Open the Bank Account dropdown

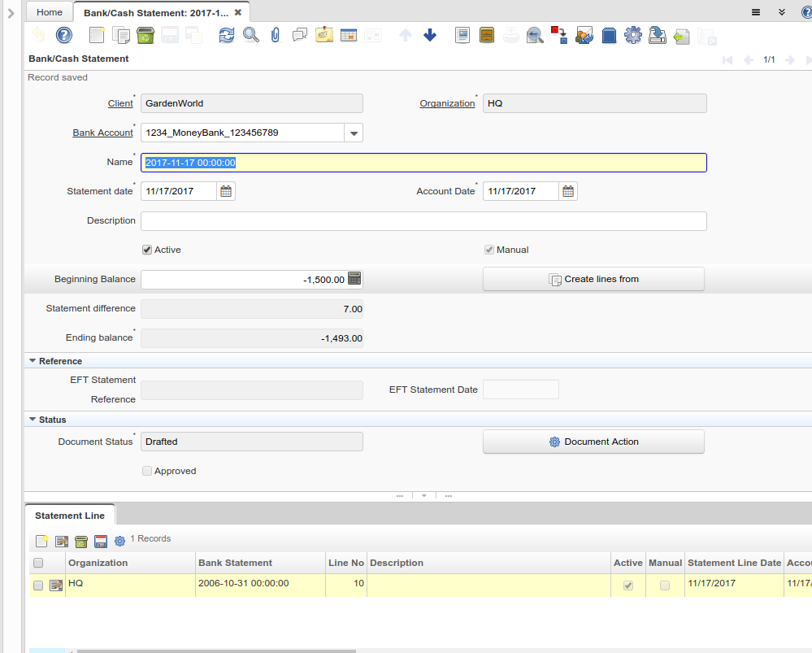click(x=354, y=133)
